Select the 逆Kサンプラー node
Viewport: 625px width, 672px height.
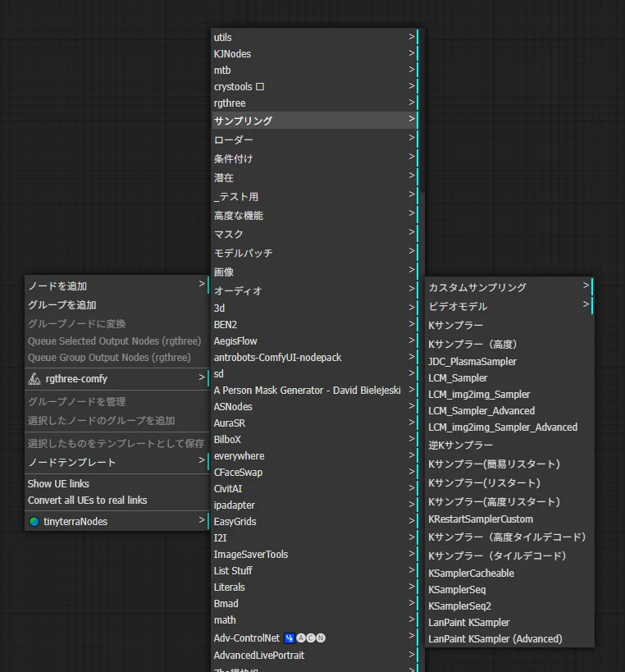click(x=461, y=445)
